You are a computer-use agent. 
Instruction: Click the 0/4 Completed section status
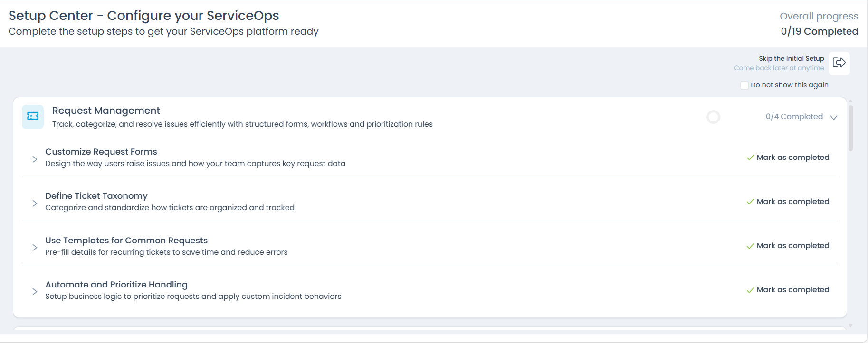pos(794,117)
